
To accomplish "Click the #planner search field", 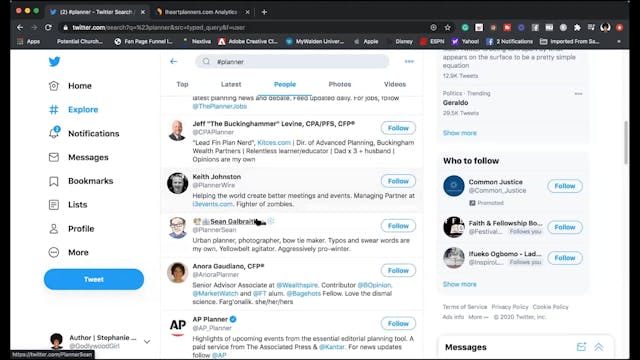I will click(x=292, y=61).
